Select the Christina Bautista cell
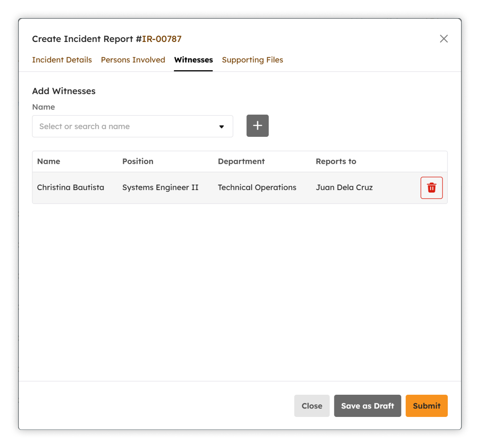 (x=71, y=187)
